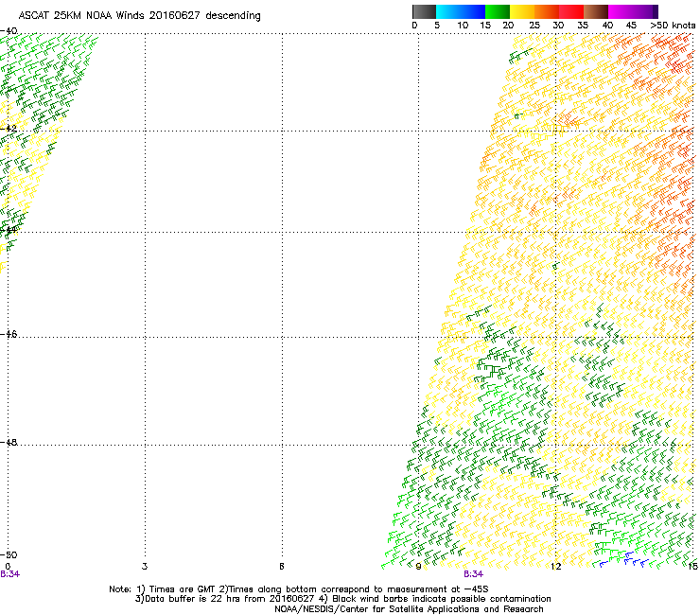This screenshot has width=700, height=615.
Task: Click the 'Data buffer is 22 hrs' note line
Action: pyautogui.click(x=342, y=599)
